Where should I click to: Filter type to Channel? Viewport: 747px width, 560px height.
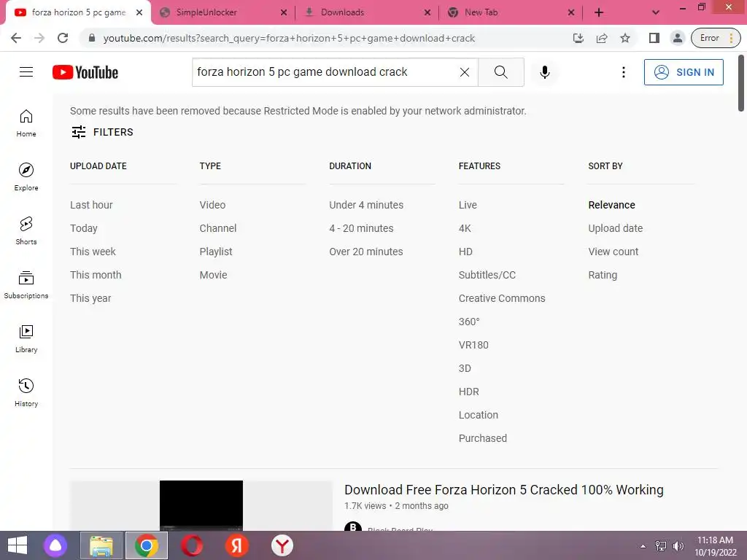217,228
